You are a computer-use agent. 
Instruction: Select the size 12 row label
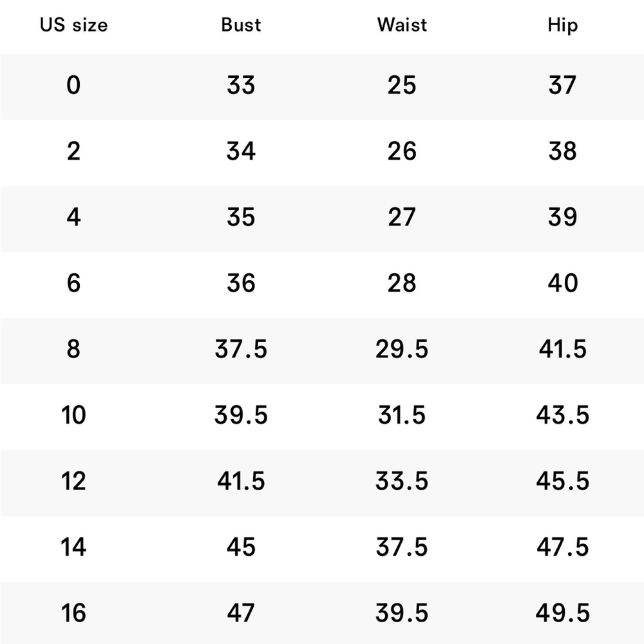tap(73, 481)
